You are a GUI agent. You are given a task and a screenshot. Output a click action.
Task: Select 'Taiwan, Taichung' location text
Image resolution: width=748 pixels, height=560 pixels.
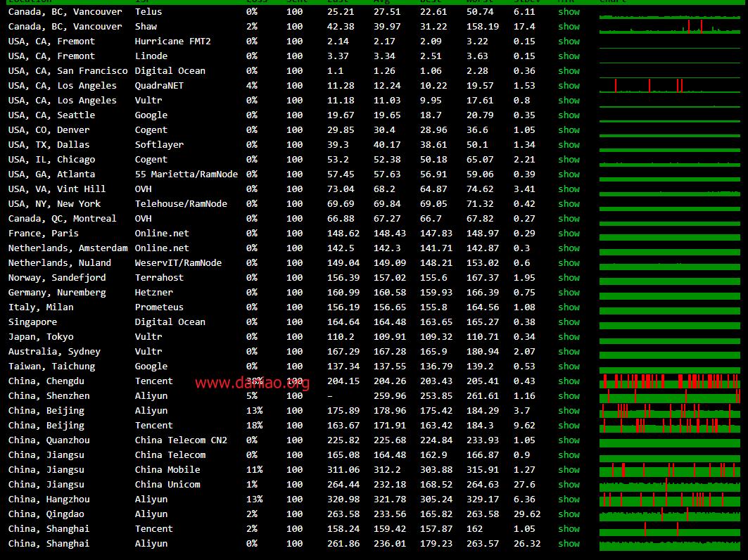(51, 367)
